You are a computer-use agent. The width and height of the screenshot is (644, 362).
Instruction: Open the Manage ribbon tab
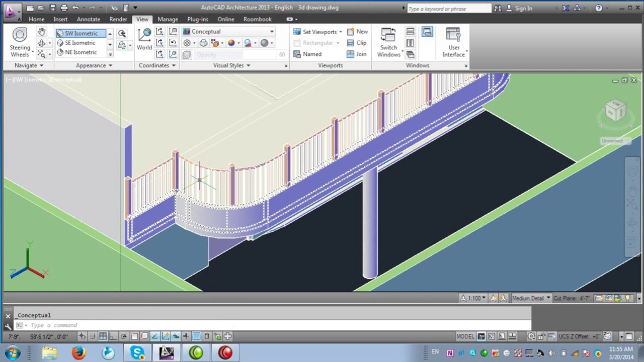pyautogui.click(x=168, y=19)
